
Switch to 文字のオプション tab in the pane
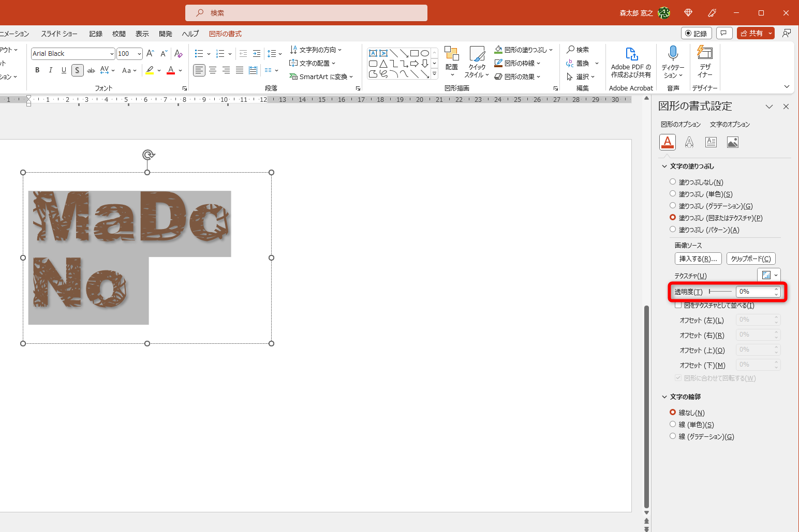click(x=730, y=124)
